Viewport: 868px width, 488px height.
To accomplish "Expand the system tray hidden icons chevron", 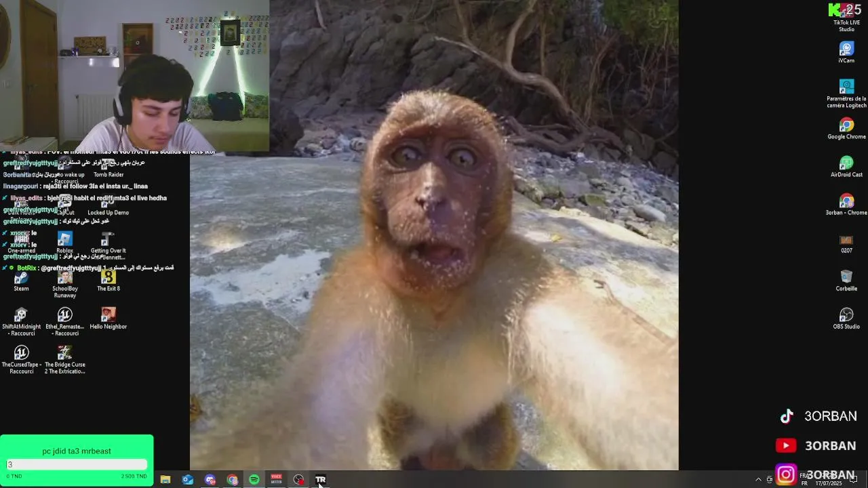I will click(758, 479).
